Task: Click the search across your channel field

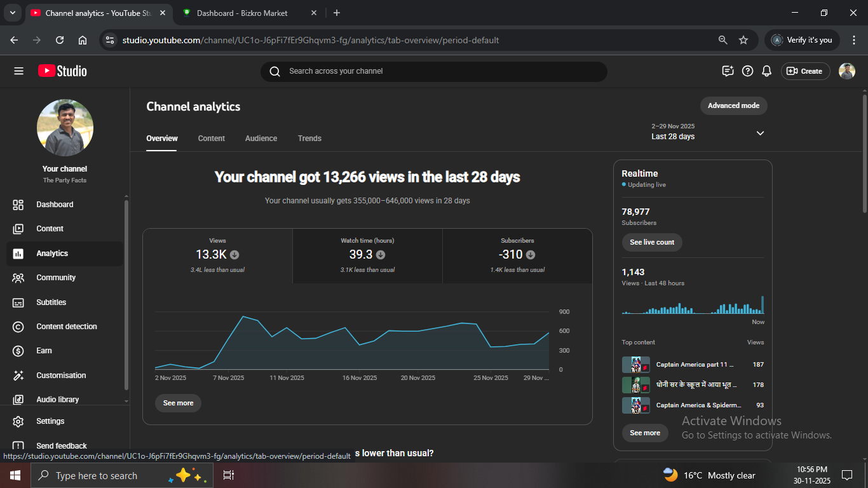Action: point(433,71)
